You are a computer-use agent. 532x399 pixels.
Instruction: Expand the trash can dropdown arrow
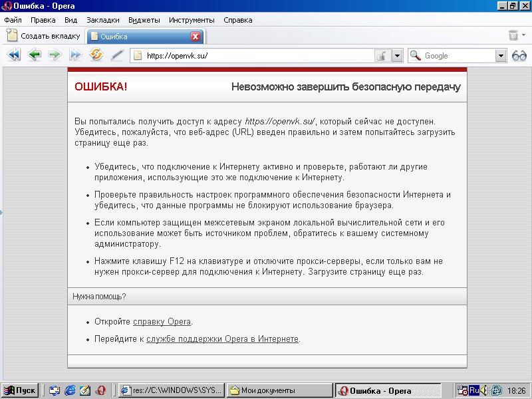pyautogui.click(x=523, y=35)
